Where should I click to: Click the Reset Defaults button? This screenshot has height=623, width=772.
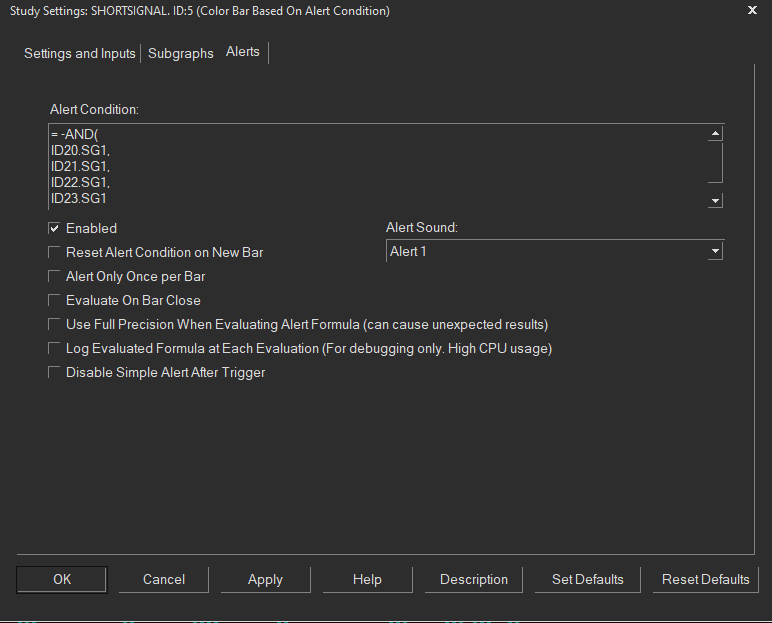pos(706,579)
